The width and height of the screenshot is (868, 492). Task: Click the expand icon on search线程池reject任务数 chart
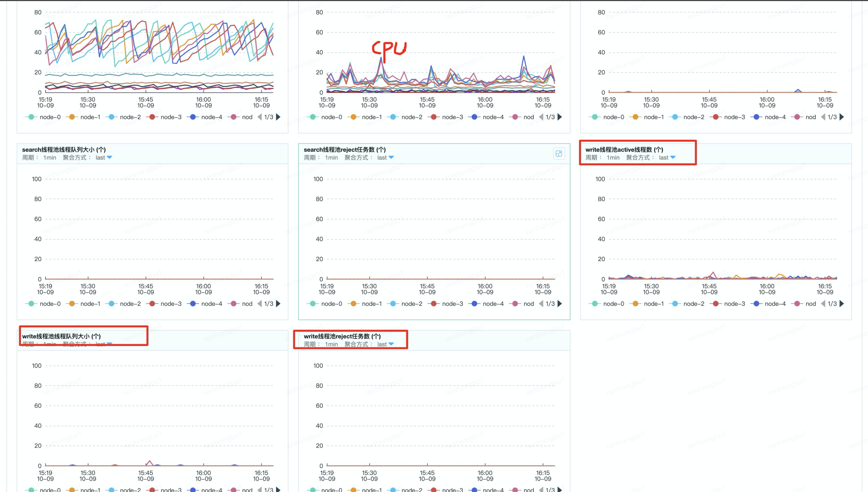click(x=559, y=153)
